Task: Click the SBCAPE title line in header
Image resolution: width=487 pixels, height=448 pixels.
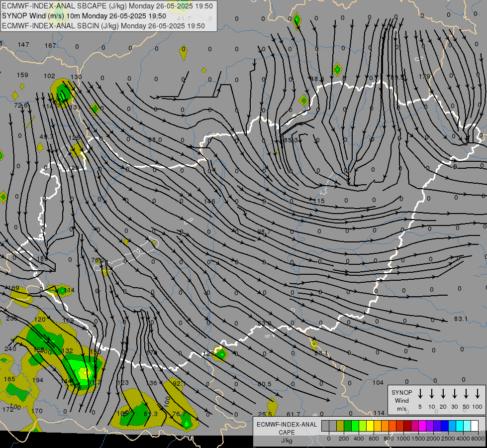Action: pos(107,6)
